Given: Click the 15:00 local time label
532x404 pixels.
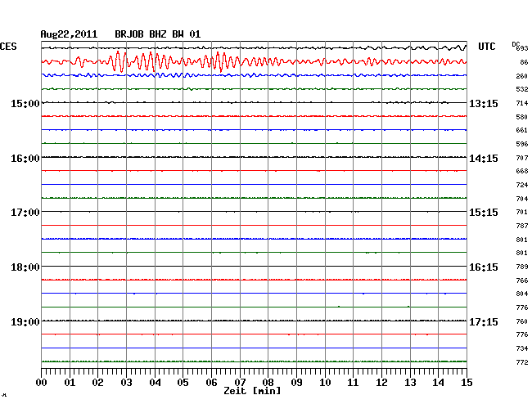Looking at the screenshot, I should pos(25,103).
